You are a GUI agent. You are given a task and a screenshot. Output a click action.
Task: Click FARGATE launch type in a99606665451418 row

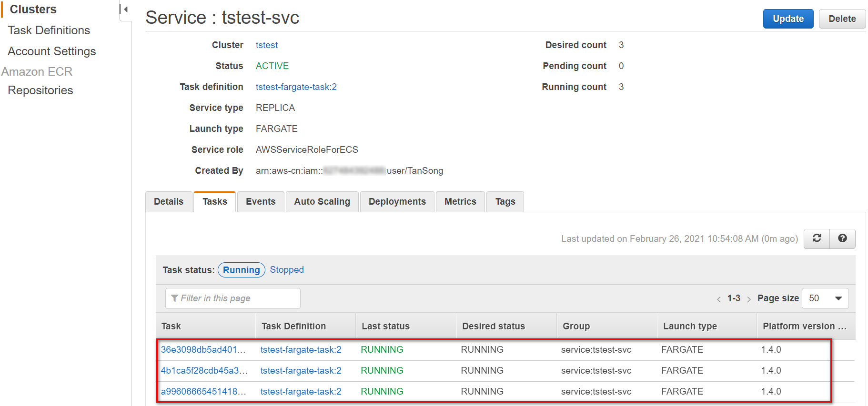(682, 391)
